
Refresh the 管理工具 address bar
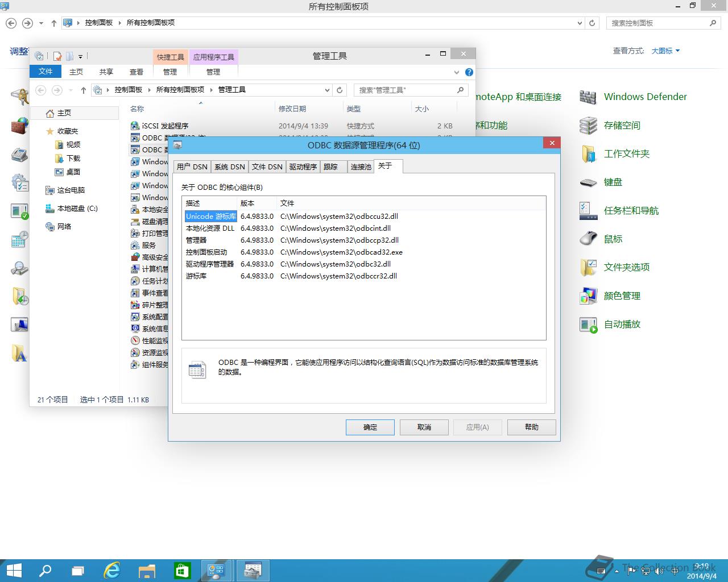(340, 90)
